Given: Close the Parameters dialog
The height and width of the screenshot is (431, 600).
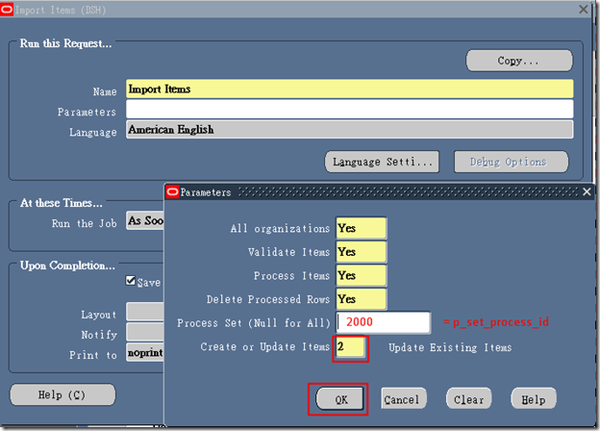Looking at the screenshot, I should click(587, 192).
